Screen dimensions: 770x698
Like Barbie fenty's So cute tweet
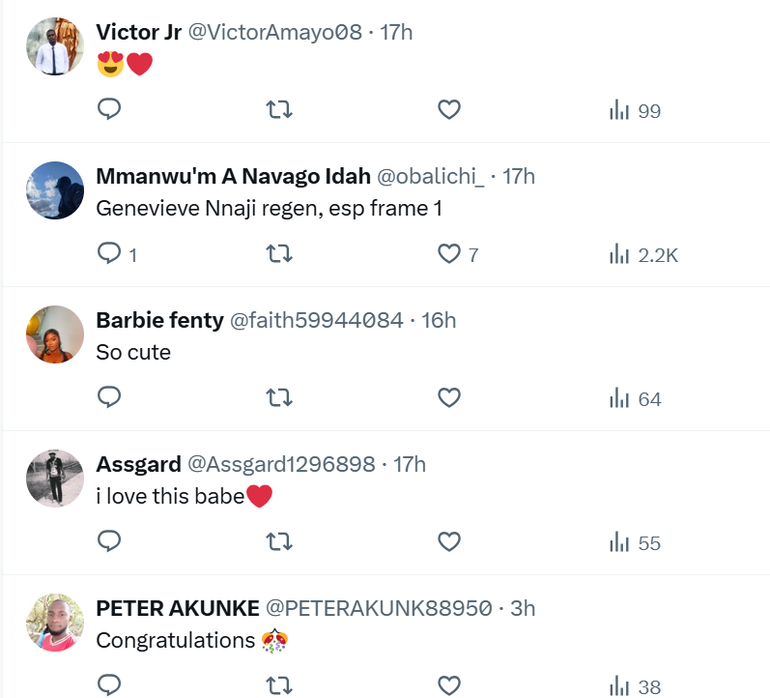pyautogui.click(x=450, y=398)
